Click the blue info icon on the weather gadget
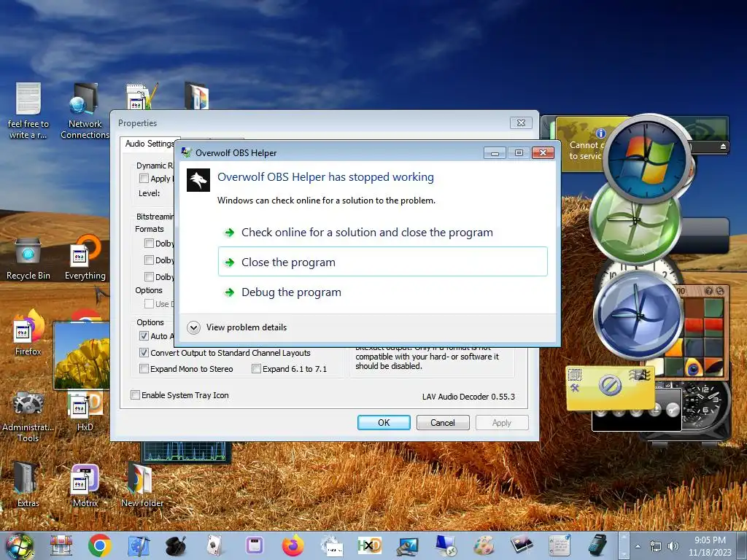Image resolution: width=747 pixels, height=560 pixels. 601,133
